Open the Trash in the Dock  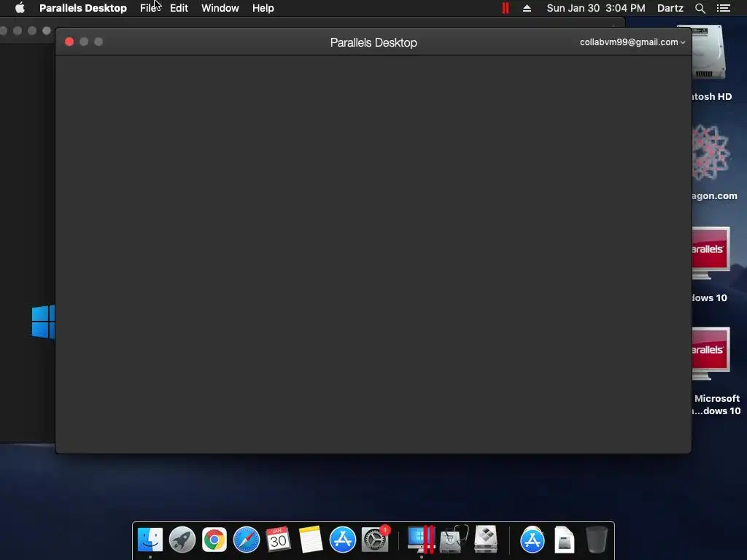click(597, 540)
